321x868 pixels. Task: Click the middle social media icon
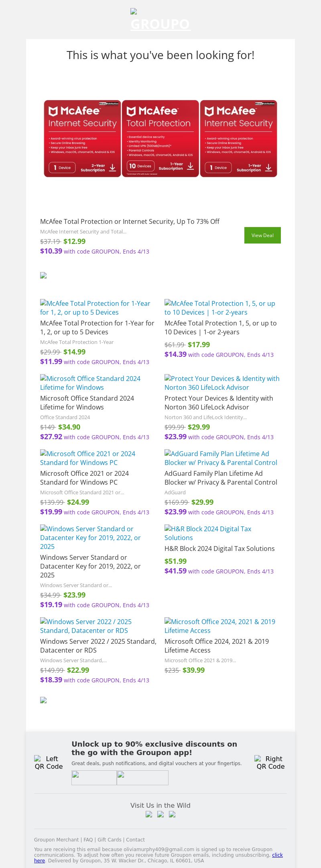pos(160,815)
